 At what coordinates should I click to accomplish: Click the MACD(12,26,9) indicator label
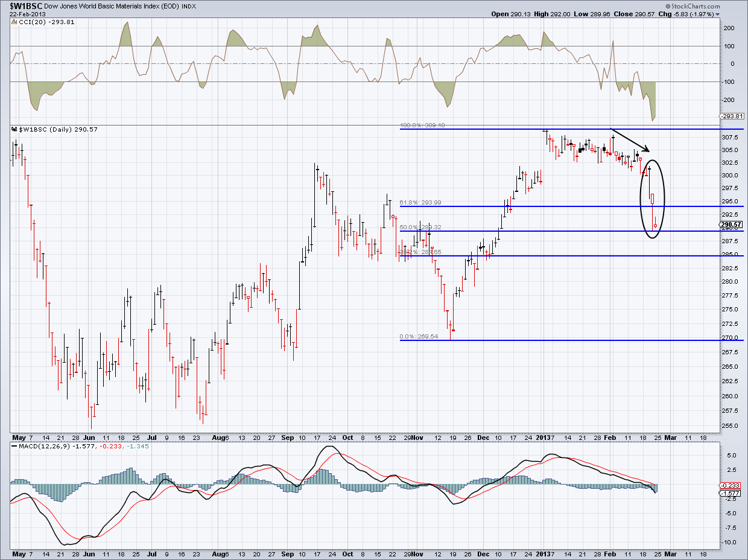[45, 446]
